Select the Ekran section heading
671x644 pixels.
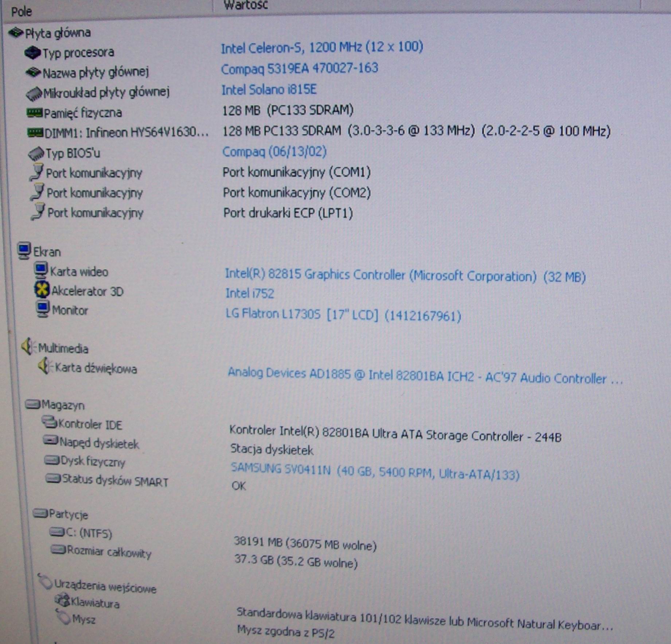pos(47,252)
